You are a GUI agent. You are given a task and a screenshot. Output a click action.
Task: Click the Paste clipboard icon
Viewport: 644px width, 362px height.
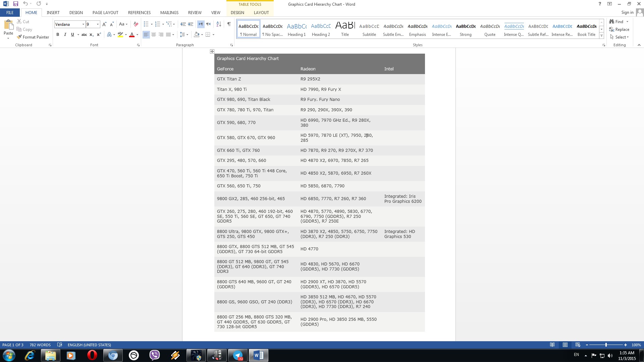(x=8, y=25)
